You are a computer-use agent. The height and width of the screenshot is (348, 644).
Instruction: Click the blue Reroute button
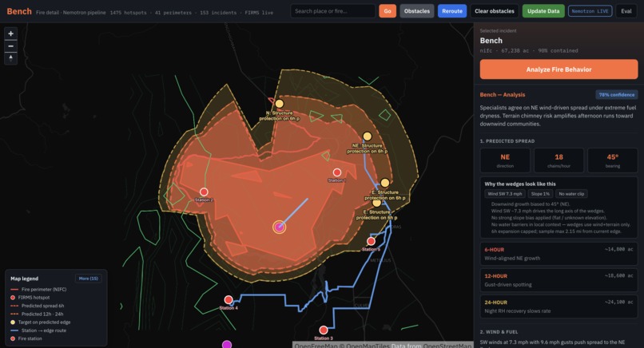tap(452, 11)
